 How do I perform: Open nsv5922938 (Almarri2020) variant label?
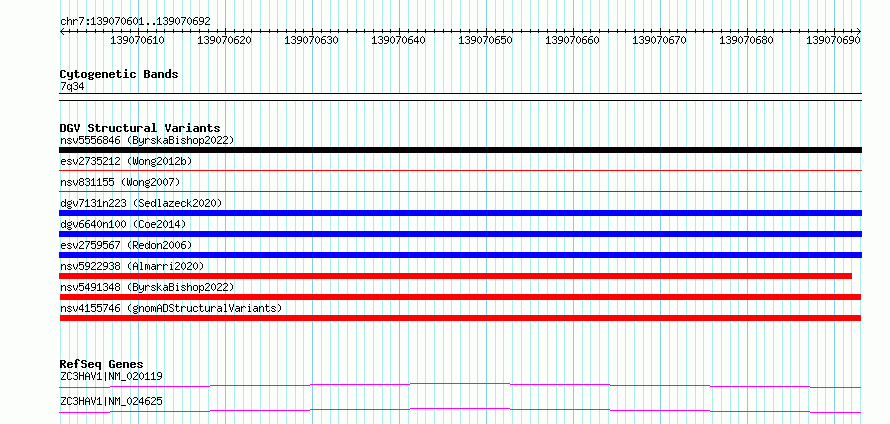(132, 266)
